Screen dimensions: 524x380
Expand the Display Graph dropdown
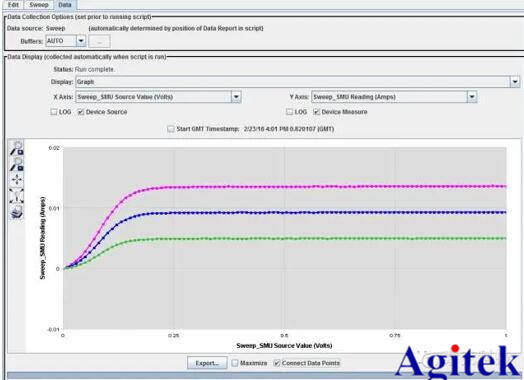[515, 82]
